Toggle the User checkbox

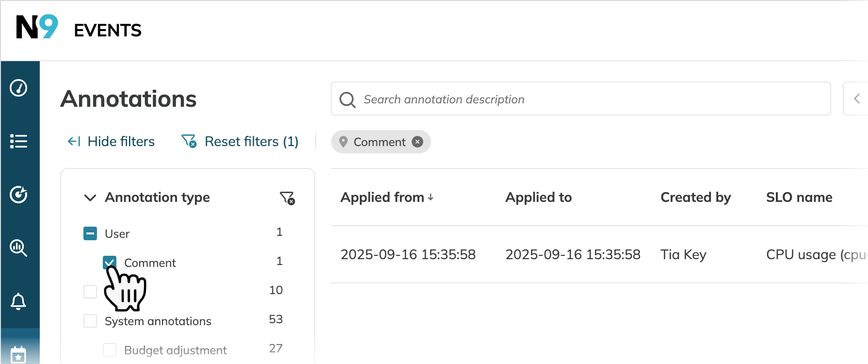(x=90, y=233)
